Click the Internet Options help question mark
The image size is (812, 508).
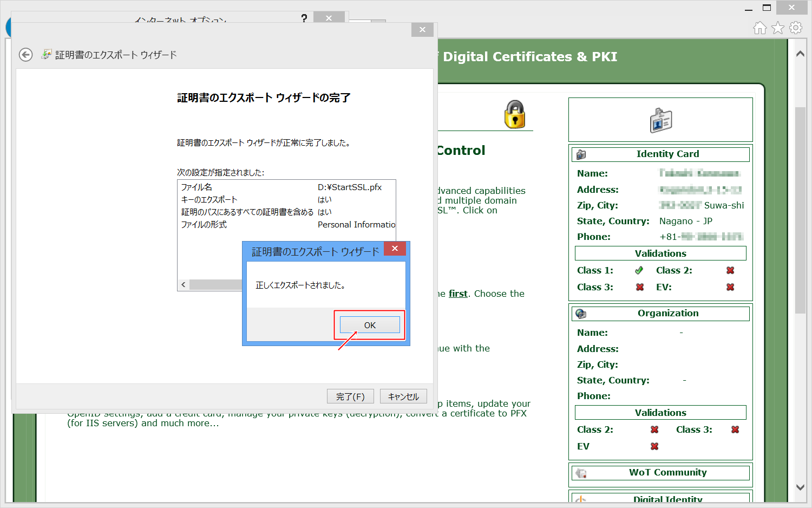point(304,18)
